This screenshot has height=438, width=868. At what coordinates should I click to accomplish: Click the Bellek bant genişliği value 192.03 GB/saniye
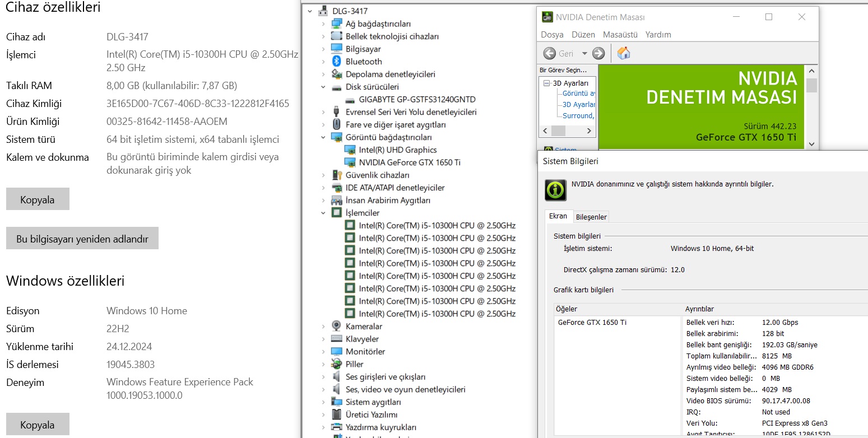pyautogui.click(x=790, y=345)
